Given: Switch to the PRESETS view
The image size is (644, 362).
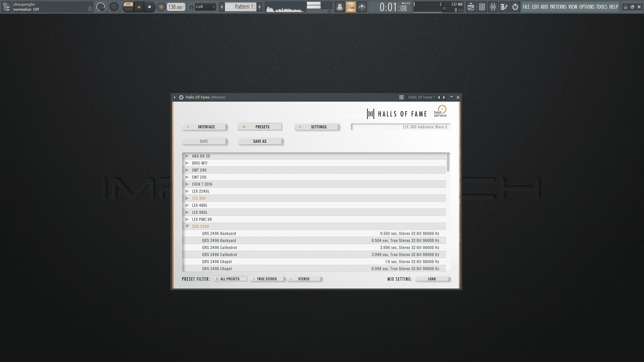Looking at the screenshot, I should tap(260, 127).
